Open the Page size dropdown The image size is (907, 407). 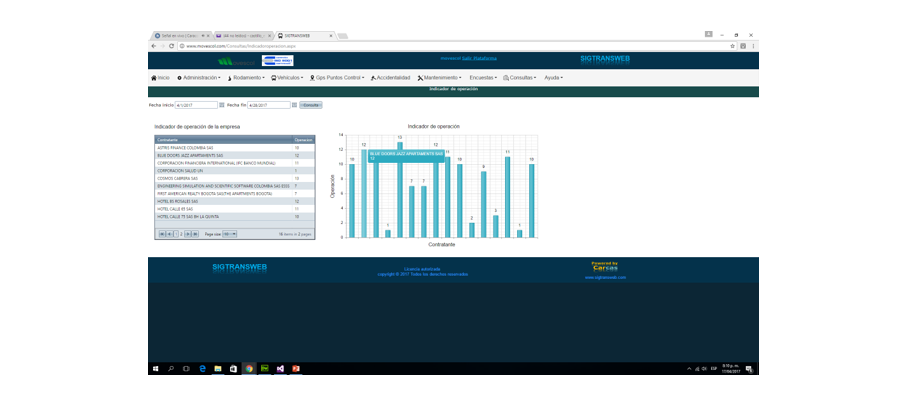(230, 234)
